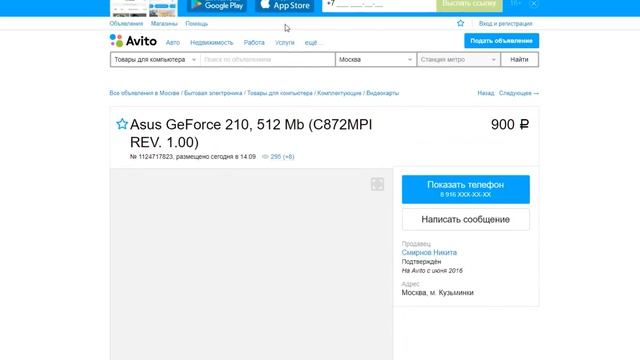Screen dimensions: 640x360
Task: Expand ещё… more categories
Action: [313, 42]
